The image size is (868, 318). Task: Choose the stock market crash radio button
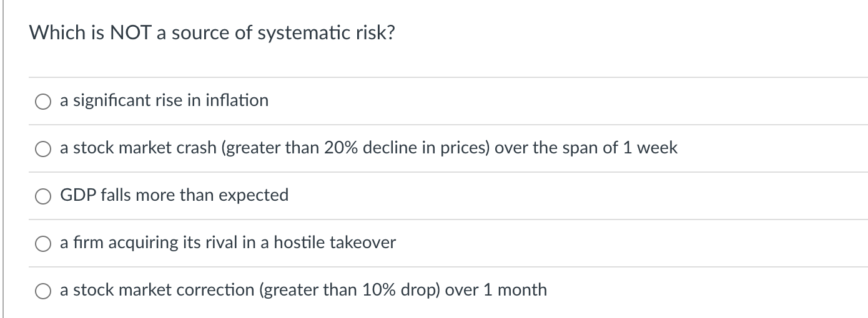point(43,148)
